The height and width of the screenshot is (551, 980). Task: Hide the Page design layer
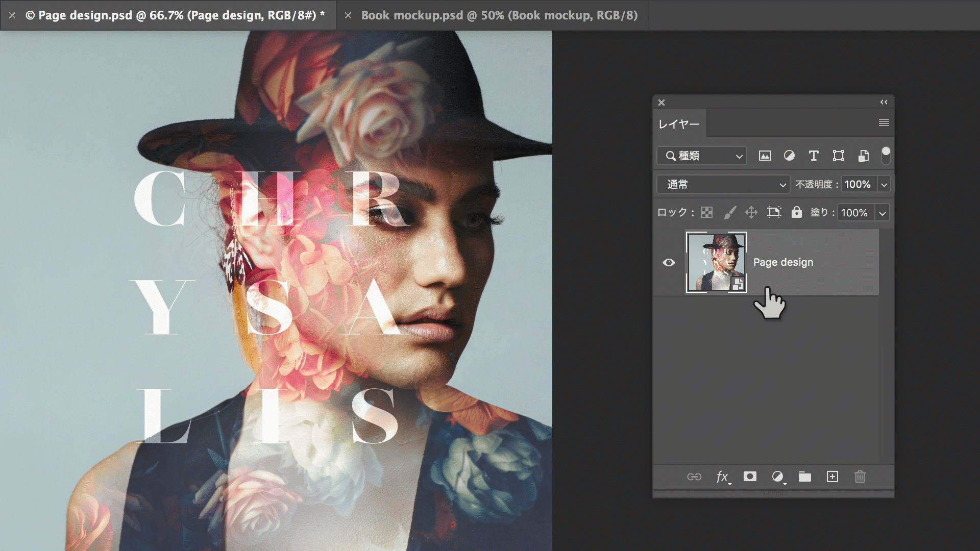tap(669, 262)
